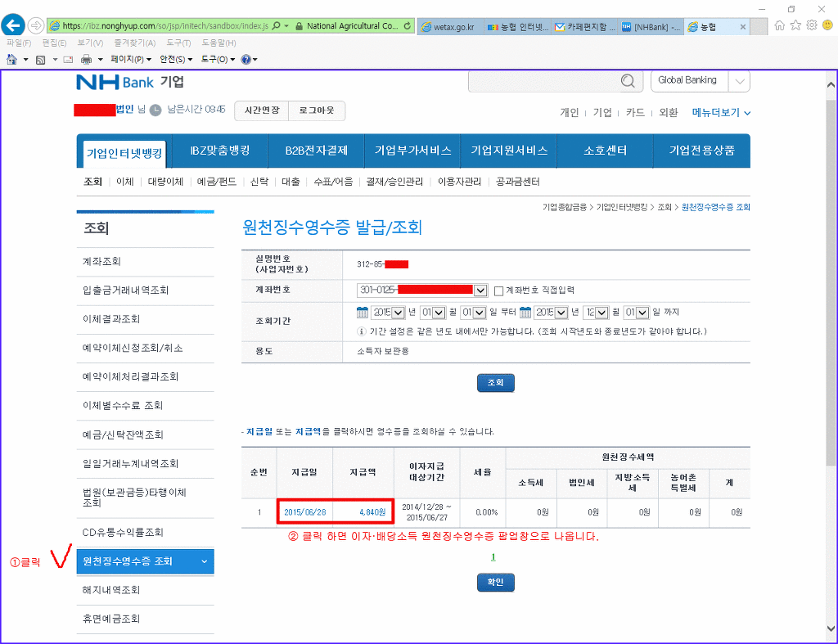Open the 도구(O) command bar menu

click(x=218, y=59)
